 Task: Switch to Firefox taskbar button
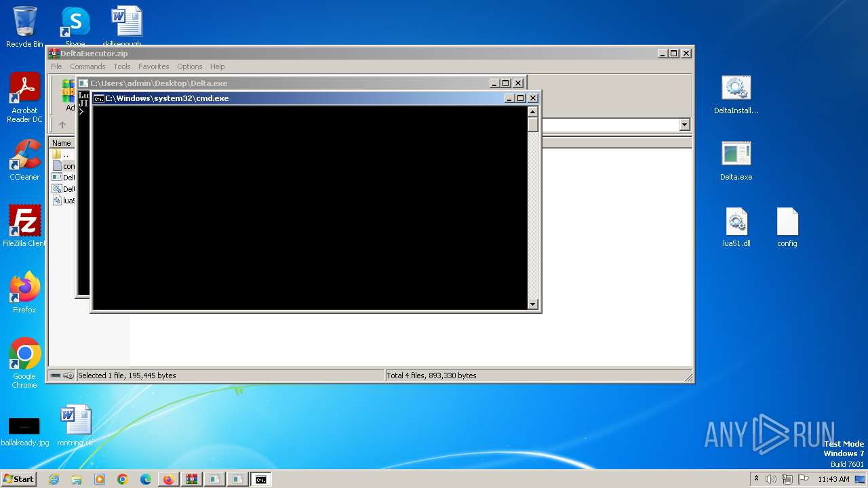tap(168, 479)
